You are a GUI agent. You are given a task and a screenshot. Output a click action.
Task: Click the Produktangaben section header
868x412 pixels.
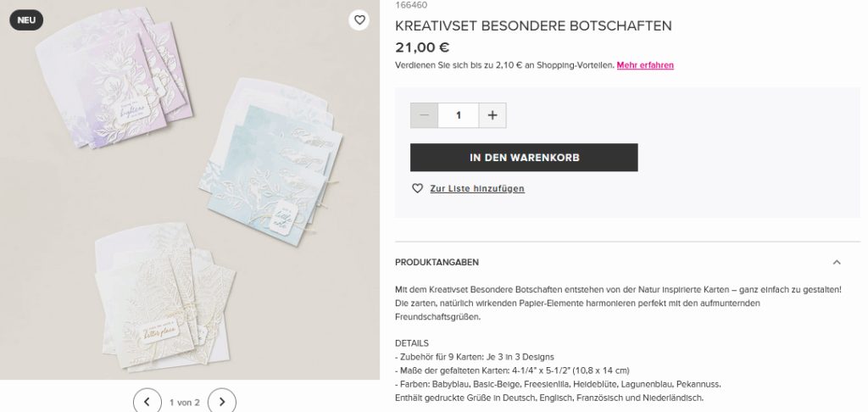pyautogui.click(x=628, y=262)
